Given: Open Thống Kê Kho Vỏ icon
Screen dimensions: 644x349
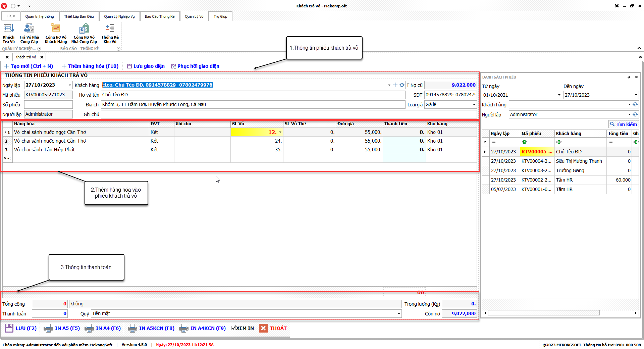Looking at the screenshot, I should pyautogui.click(x=110, y=34).
